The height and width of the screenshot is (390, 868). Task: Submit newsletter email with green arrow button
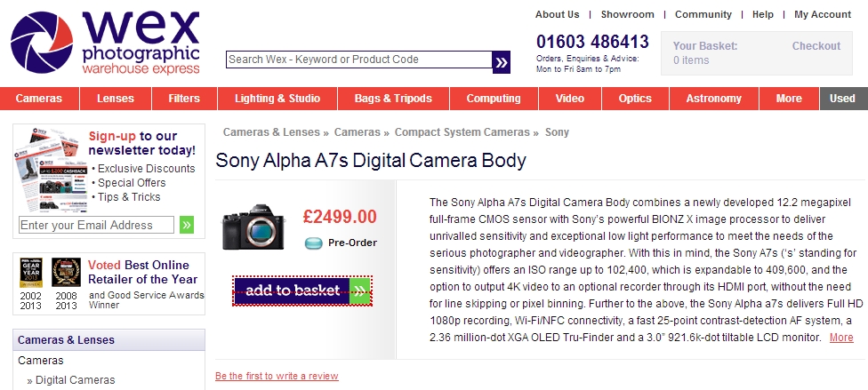[187, 225]
